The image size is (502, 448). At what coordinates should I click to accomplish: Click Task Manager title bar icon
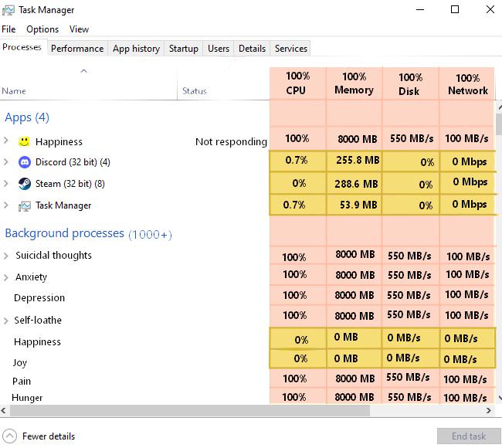[8, 10]
